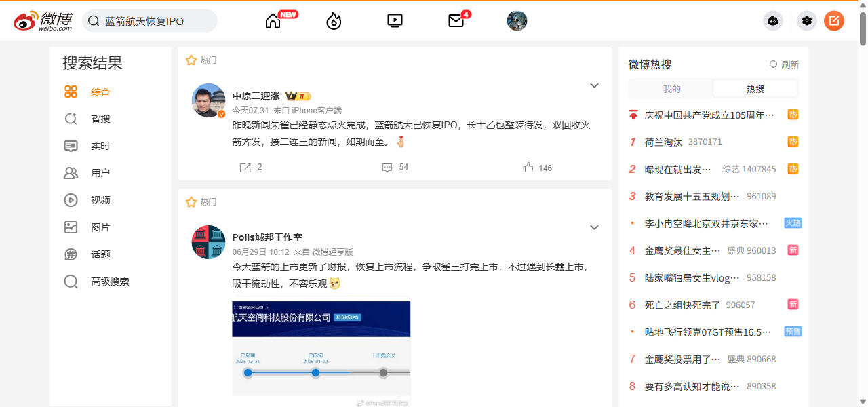Image resolution: width=868 pixels, height=407 pixels.
Task: Open the avatar of Polis城邦工作室
Action: 208,242
